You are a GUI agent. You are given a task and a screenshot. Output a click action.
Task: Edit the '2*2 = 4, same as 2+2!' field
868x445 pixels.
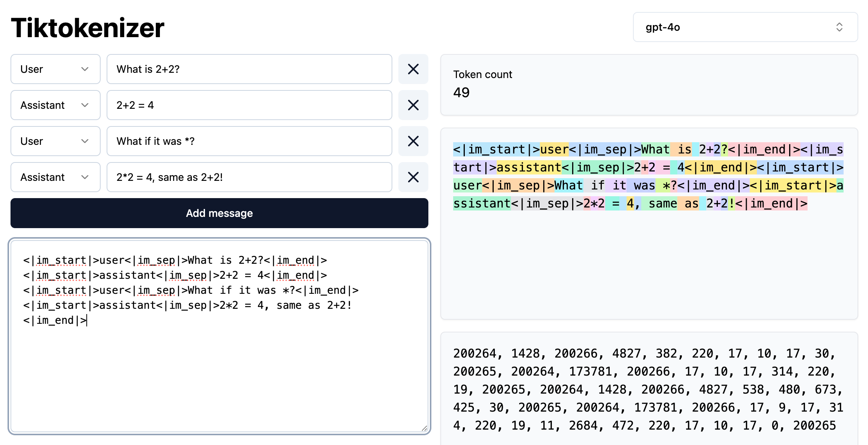tap(249, 177)
